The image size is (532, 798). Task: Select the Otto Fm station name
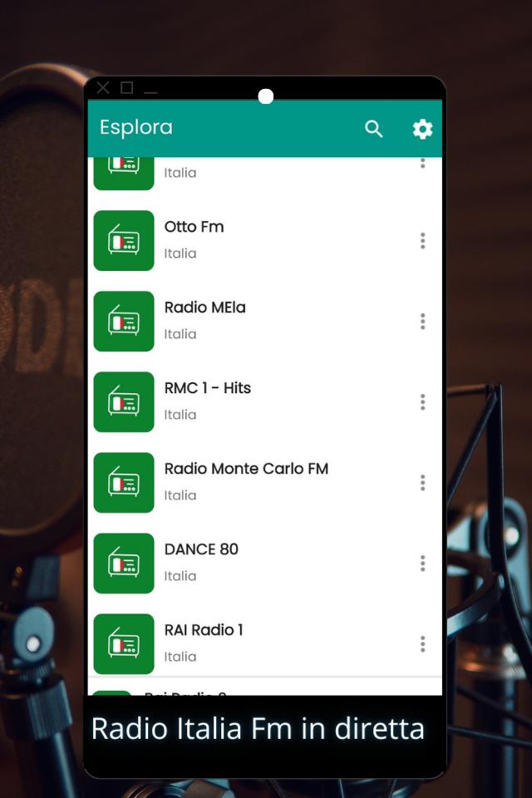tap(194, 226)
